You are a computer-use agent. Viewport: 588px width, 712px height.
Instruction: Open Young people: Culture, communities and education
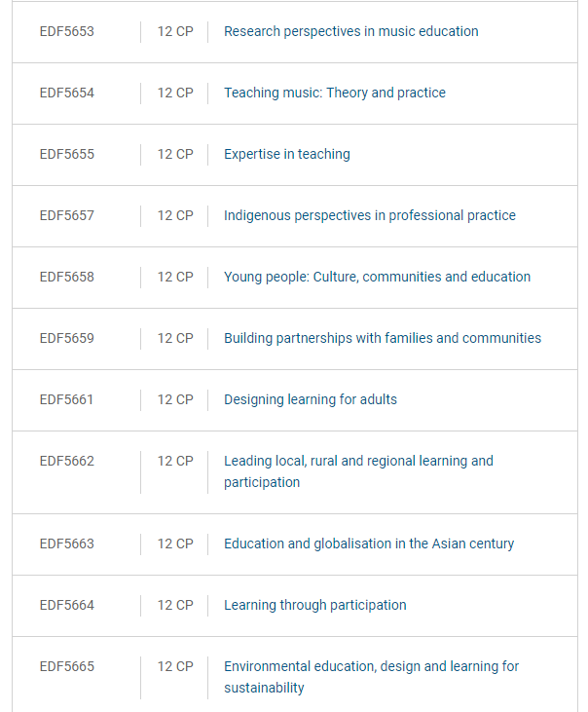[377, 277]
